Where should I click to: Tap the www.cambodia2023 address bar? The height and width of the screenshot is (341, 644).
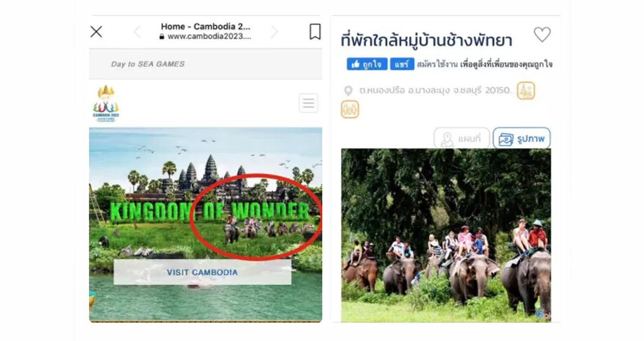pos(205,37)
